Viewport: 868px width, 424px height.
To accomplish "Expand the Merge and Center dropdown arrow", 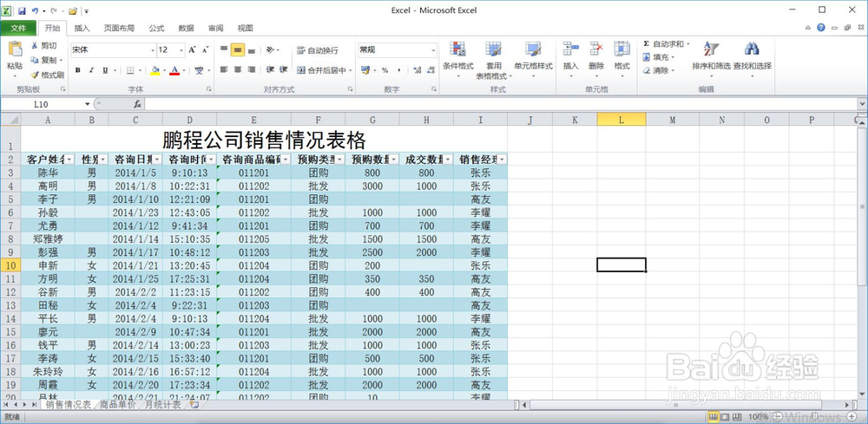I will [x=351, y=70].
